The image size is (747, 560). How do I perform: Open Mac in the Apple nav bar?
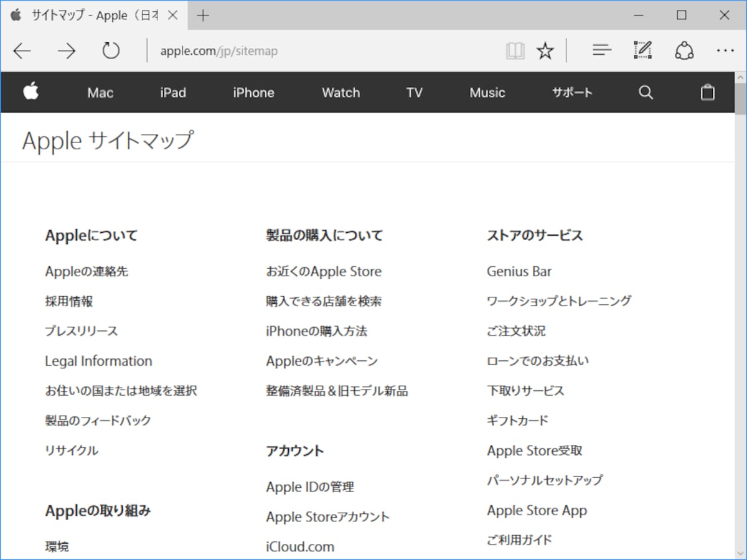point(100,93)
